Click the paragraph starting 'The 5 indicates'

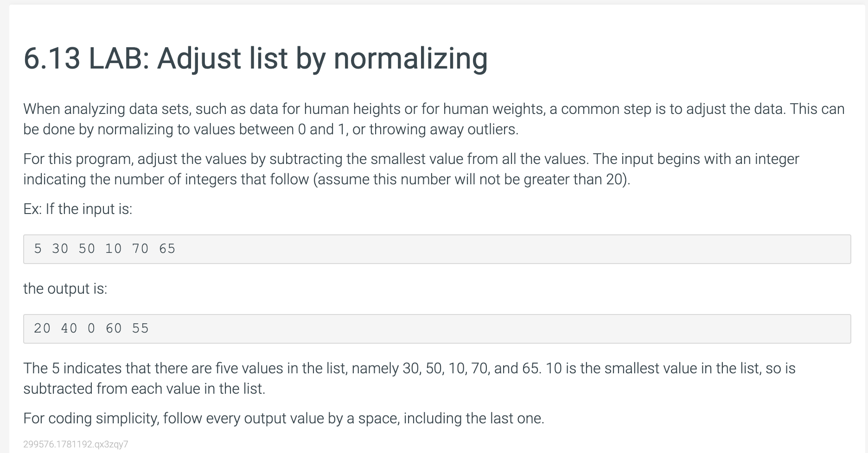[409, 378]
